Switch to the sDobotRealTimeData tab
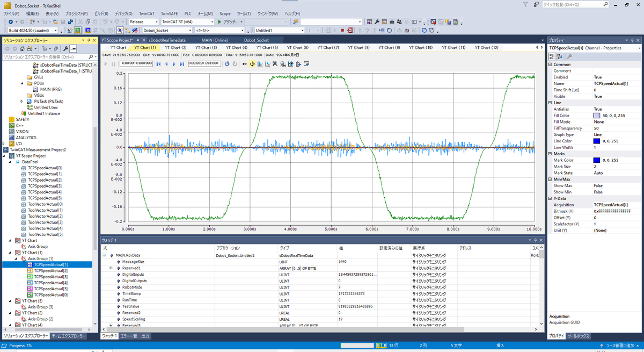 click(167, 40)
